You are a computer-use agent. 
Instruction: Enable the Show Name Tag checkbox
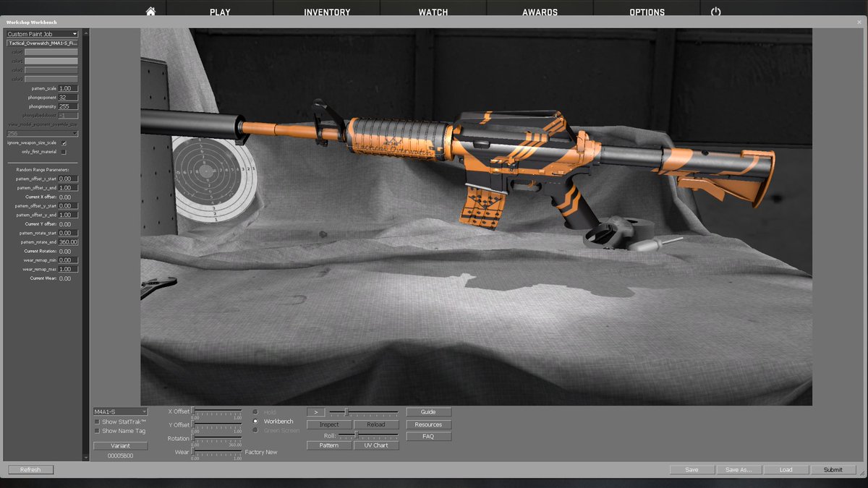coord(98,430)
